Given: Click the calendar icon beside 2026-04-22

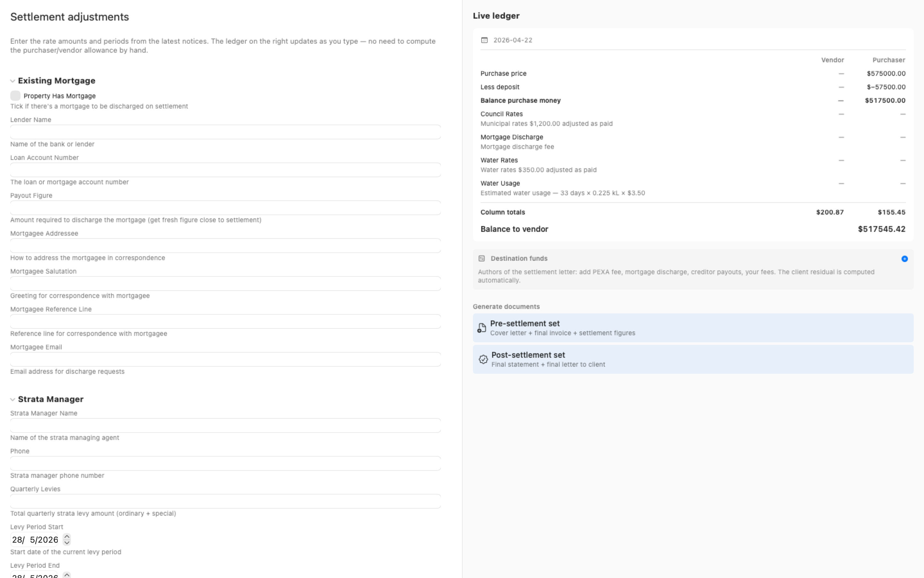Looking at the screenshot, I should pos(484,40).
